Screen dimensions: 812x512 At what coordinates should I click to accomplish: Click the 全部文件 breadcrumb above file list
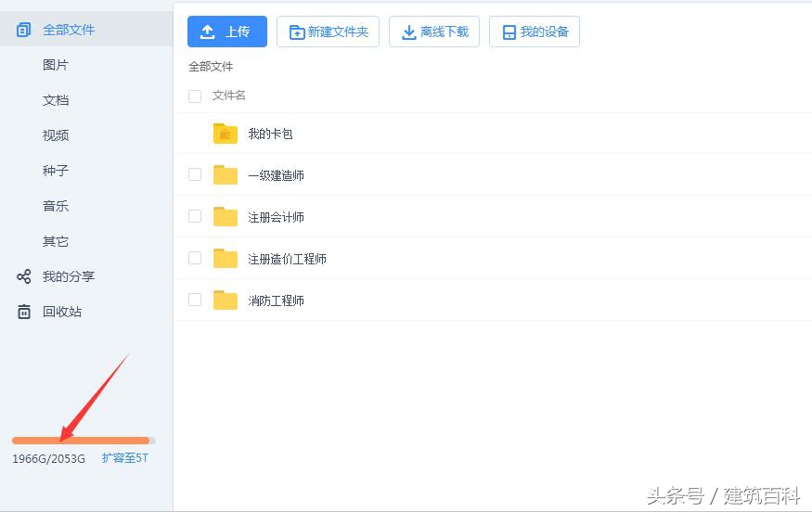tap(211, 66)
